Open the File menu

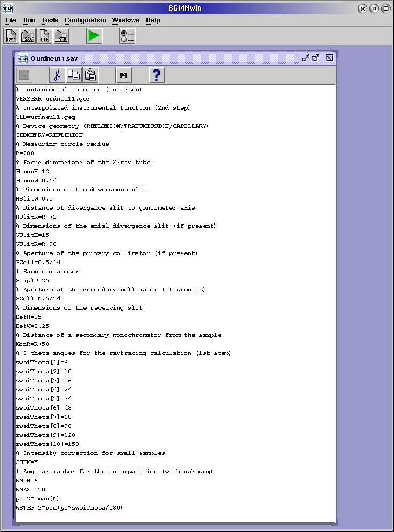tap(11, 20)
